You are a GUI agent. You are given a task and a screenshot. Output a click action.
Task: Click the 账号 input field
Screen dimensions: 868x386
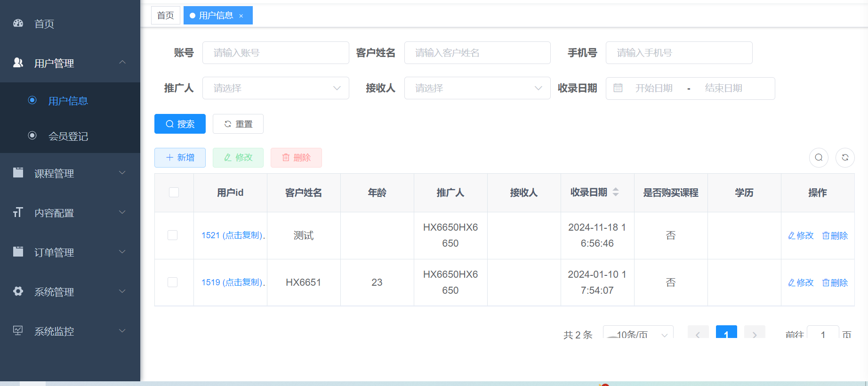[x=275, y=53]
